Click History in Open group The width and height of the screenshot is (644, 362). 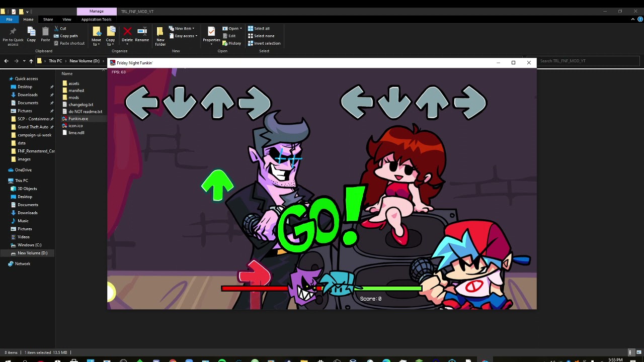coord(231,43)
